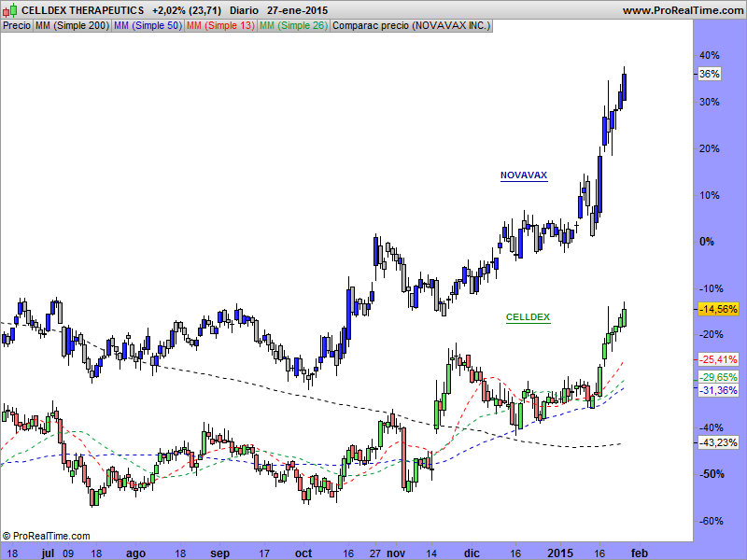Open the MM (Simple 200) indicator tab
This screenshot has height=560, width=747.
click(73, 26)
